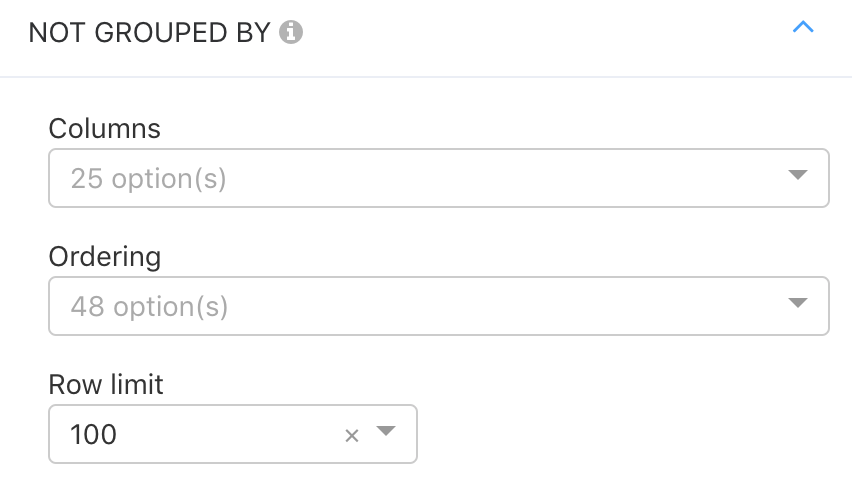The height and width of the screenshot is (484, 852).
Task: Click the 100 value in Row limit
Action: click(93, 435)
